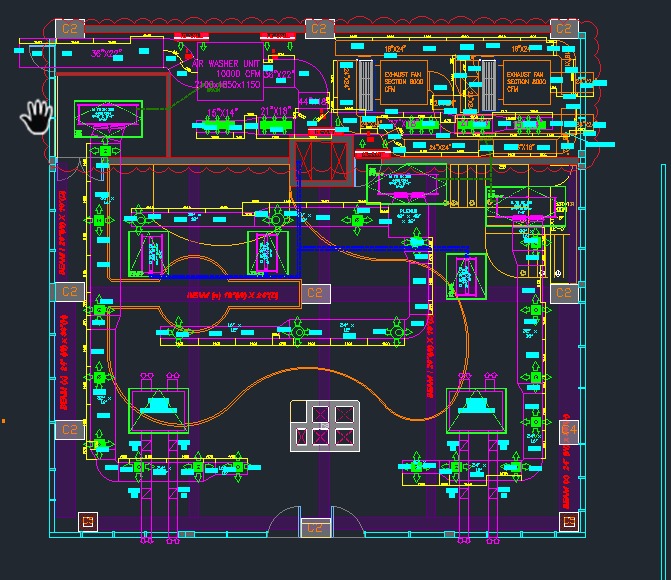Image resolution: width=671 pixels, height=580 pixels.
Task: Select the top-right C2 column marker
Action: (563, 29)
